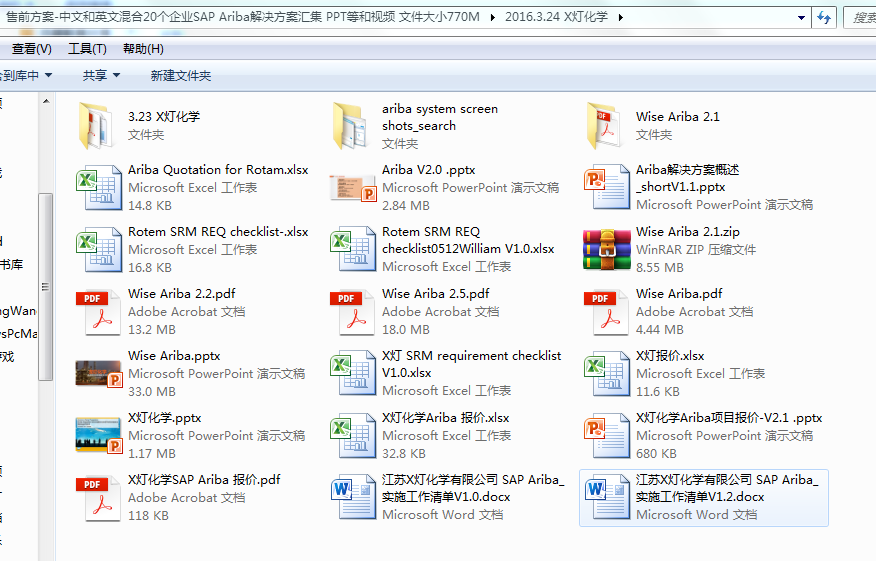Viewport: 876px width, 561px height.
Task: Open the 帮助(H) menu
Action: click(143, 49)
